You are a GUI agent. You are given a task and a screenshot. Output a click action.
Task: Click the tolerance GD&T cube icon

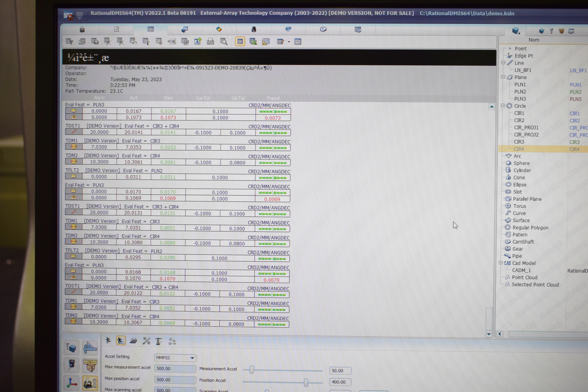(90, 365)
